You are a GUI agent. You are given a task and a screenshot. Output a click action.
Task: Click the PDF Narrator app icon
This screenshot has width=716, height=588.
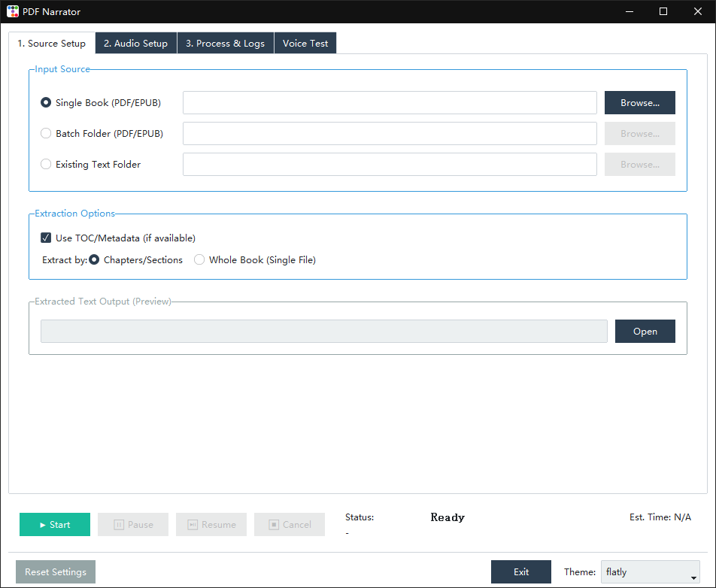13,11
